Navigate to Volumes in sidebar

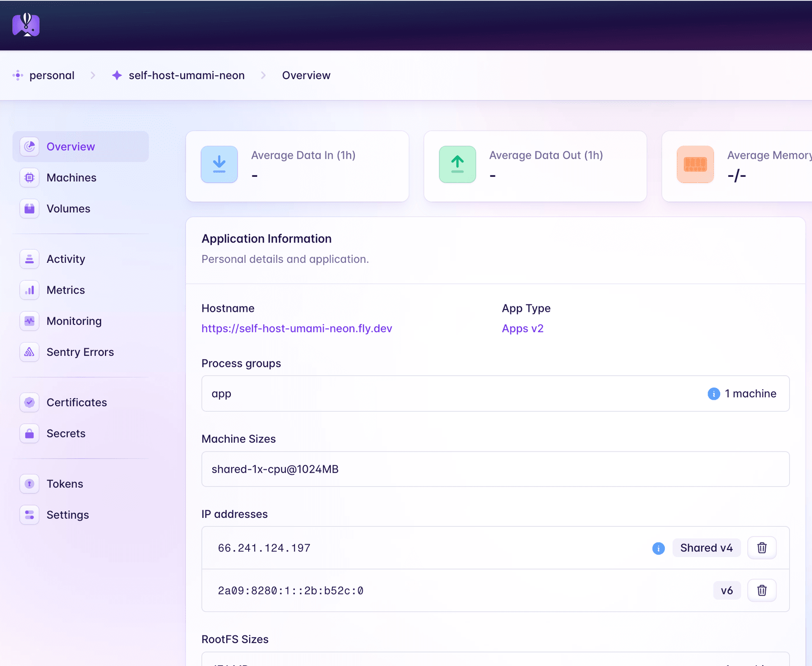(x=68, y=209)
